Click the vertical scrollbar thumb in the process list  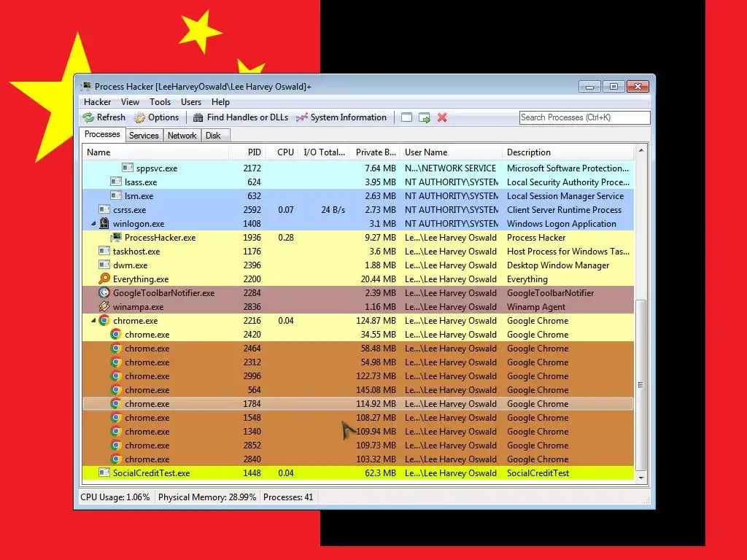click(641, 385)
